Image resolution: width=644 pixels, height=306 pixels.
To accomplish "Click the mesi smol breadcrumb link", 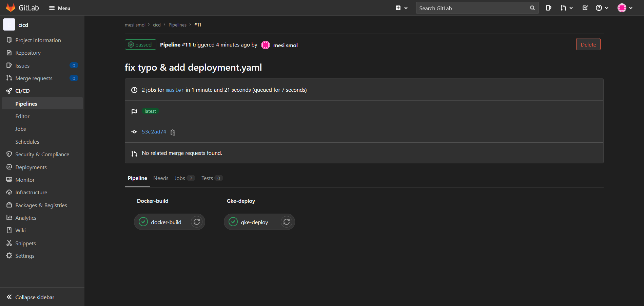I will [x=135, y=25].
